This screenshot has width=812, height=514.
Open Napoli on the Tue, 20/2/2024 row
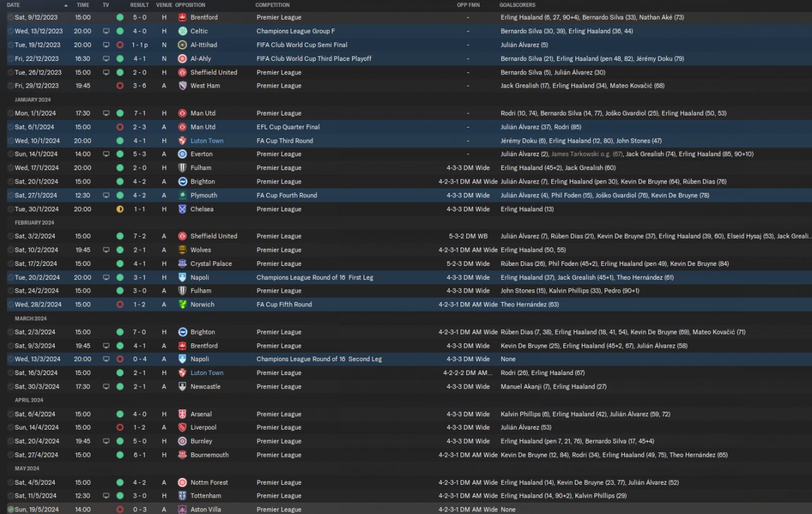point(200,277)
